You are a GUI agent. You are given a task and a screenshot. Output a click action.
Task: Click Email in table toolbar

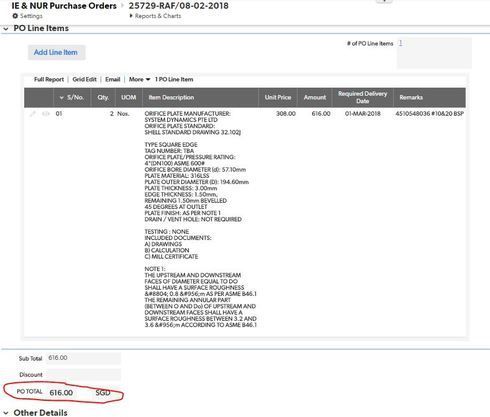click(112, 79)
